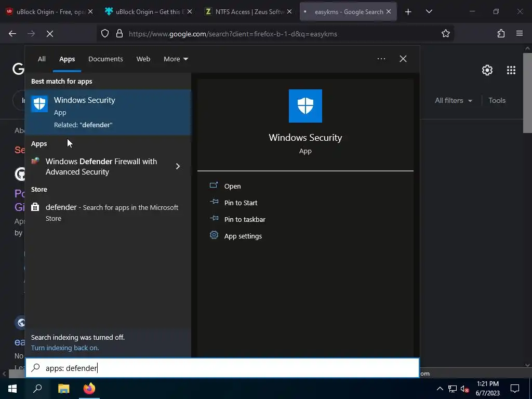Viewport: 532px width, 399px height.
Task: Search defender in the Microsoft Store
Action: coord(108,212)
